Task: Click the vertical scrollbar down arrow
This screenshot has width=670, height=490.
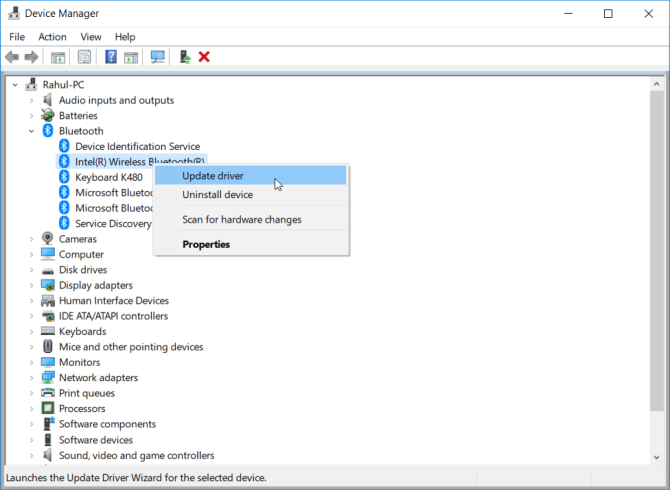Action: pyautogui.click(x=656, y=456)
